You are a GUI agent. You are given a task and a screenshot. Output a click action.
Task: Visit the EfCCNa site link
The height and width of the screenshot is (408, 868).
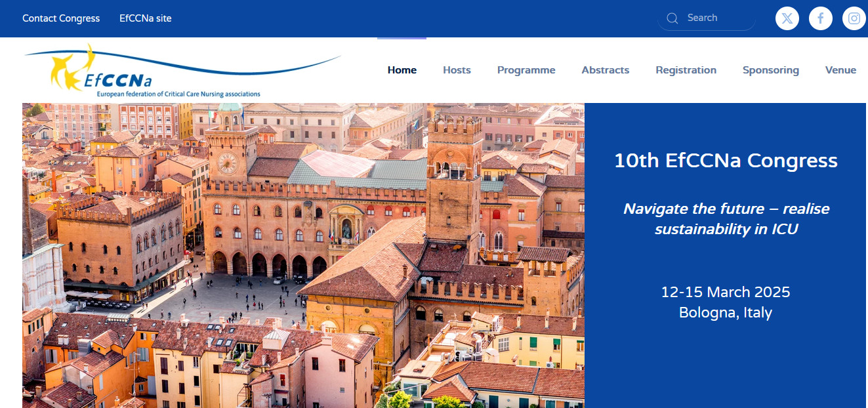pos(146,18)
